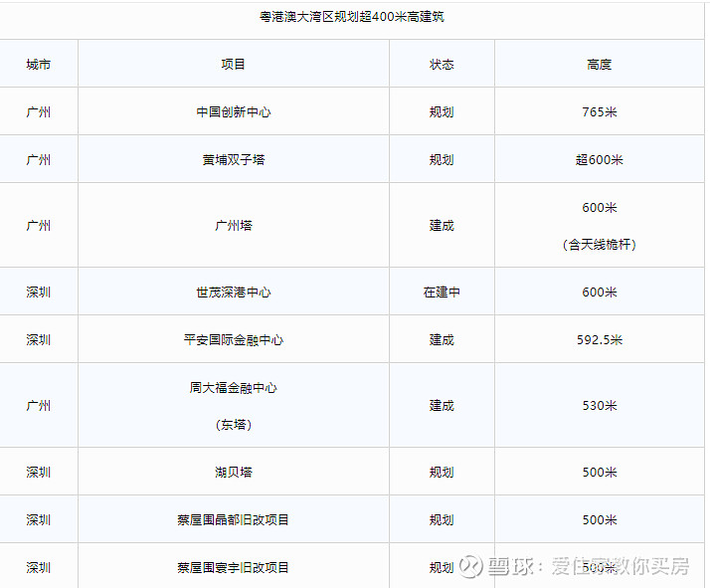This screenshot has width=710, height=588.
Task: Select 建成 status in the 平安国际金融中心 row
Action: (442, 339)
